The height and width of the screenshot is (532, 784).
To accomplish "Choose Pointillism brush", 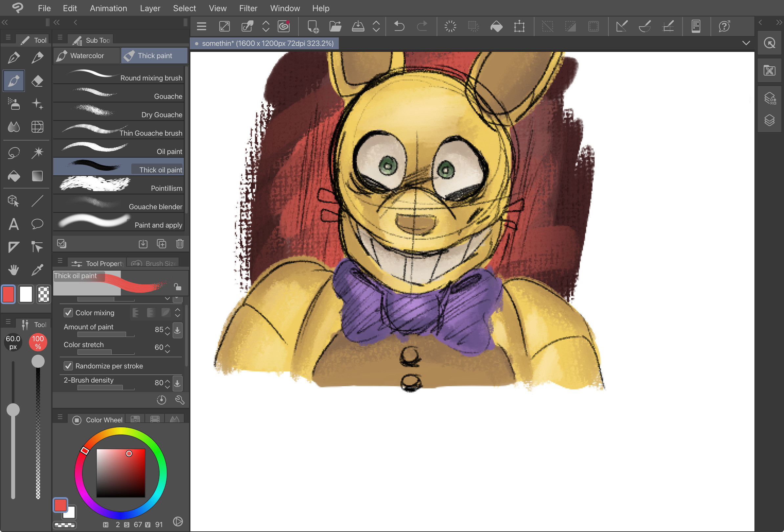I will point(119,185).
